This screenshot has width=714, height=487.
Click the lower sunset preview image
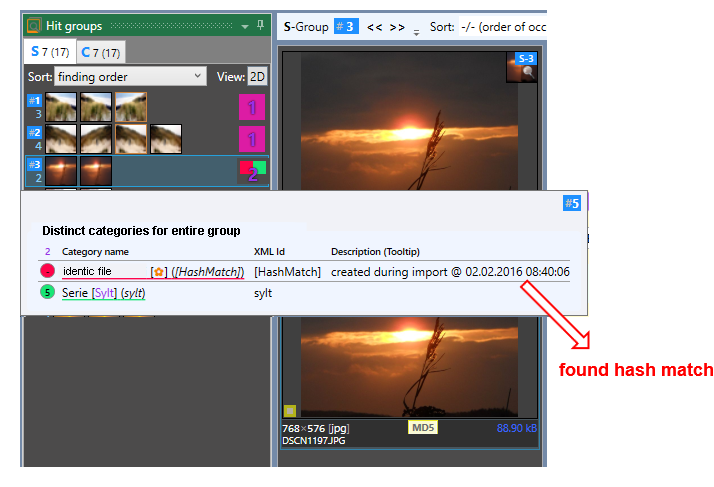409,367
